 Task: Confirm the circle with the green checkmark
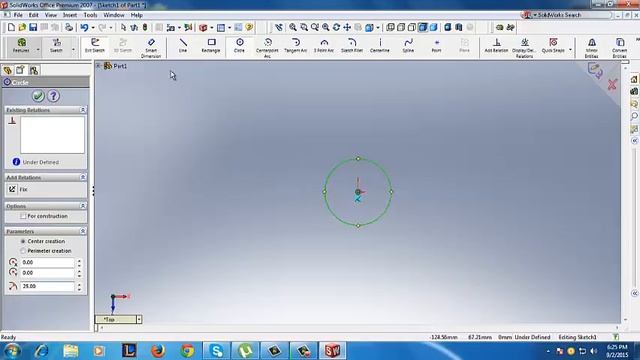[x=38, y=96]
